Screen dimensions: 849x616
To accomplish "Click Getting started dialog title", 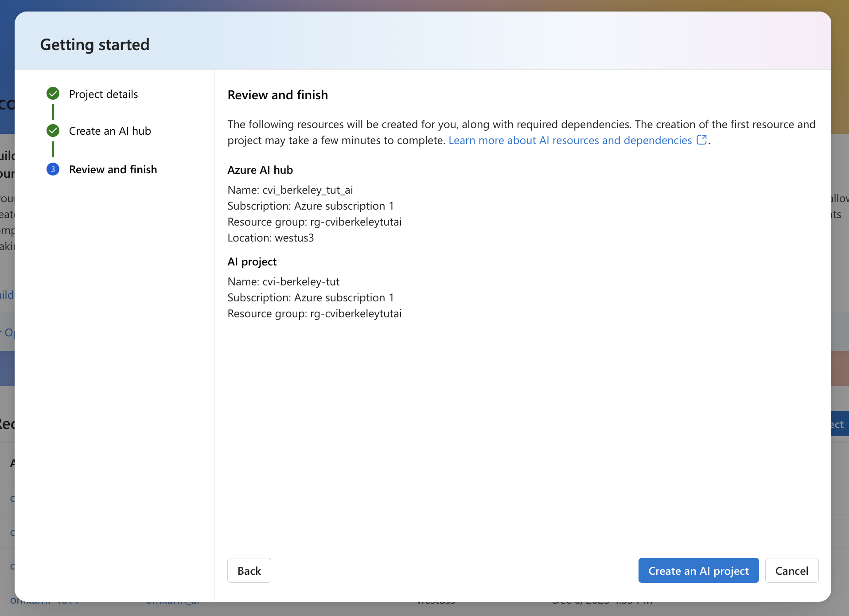I will [95, 44].
